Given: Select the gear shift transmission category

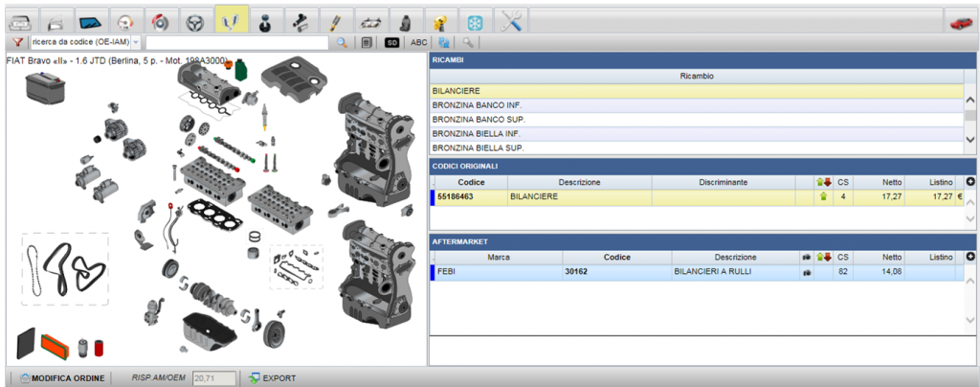Looking at the screenshot, I should pyautogui.click(x=266, y=21).
